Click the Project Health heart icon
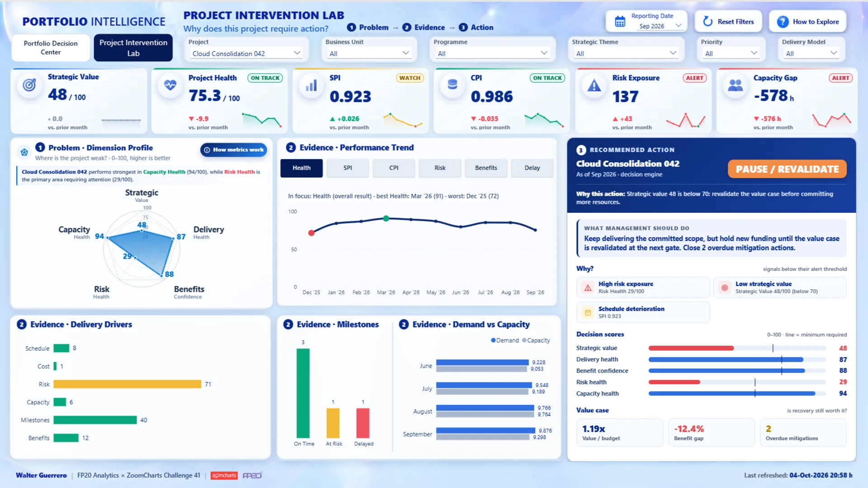The image size is (868, 488). pyautogui.click(x=170, y=85)
